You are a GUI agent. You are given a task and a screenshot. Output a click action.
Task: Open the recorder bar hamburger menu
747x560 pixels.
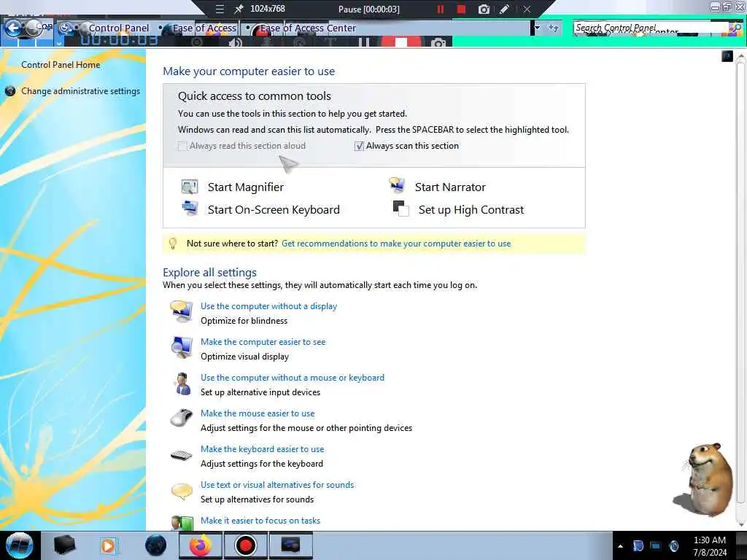pyautogui.click(x=220, y=9)
